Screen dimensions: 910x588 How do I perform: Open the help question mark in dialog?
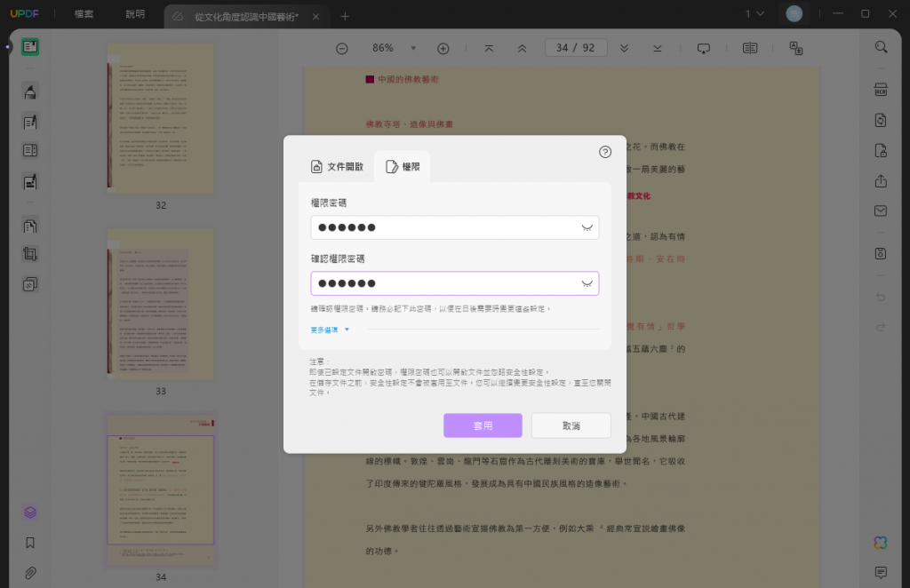[x=604, y=152]
